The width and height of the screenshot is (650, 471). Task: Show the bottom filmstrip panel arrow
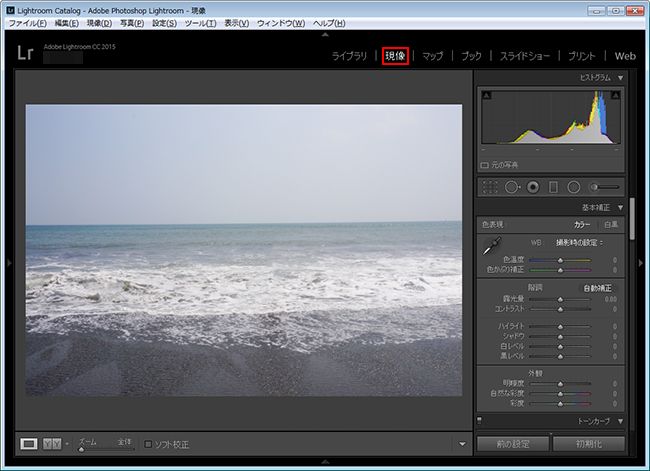pyautogui.click(x=325, y=461)
